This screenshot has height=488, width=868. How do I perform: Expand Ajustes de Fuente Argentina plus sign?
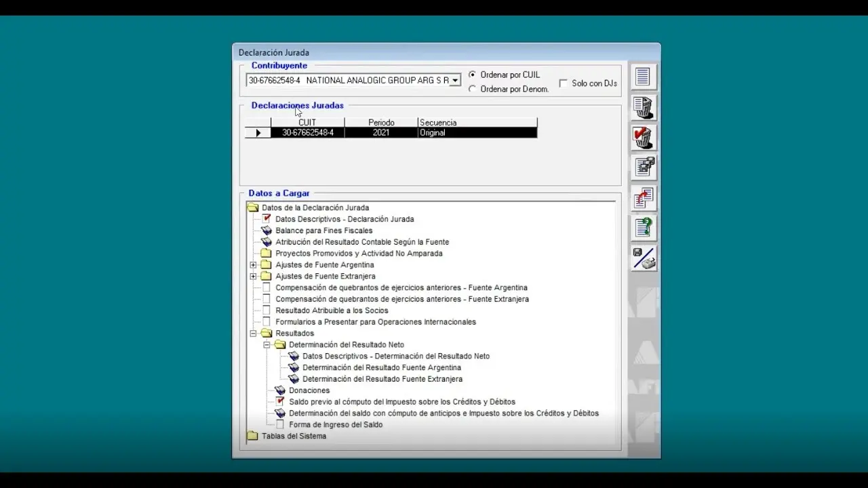tap(253, 265)
